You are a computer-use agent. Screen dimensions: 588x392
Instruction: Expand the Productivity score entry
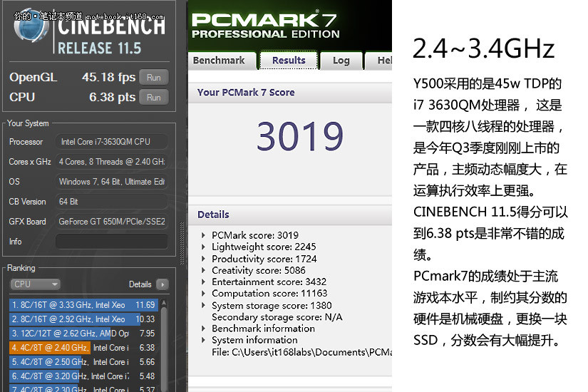tap(203, 259)
